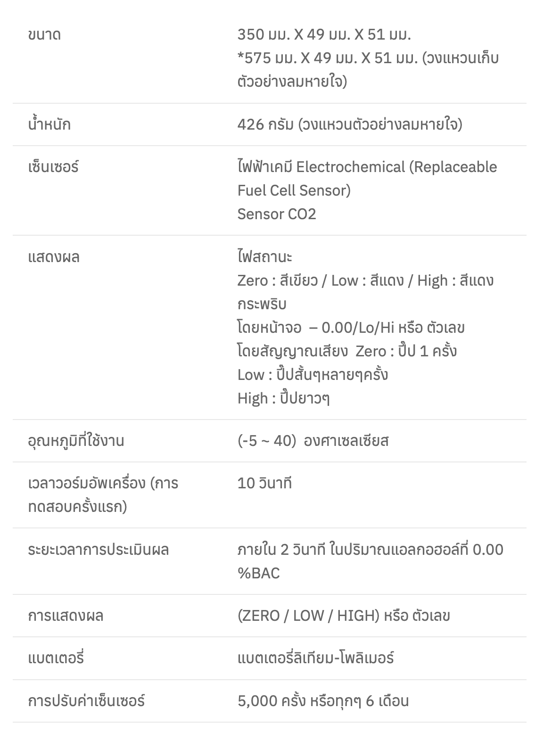
Task: Click the "แบตเตอรี่ลิเทียม-โพลิเมอร์" value
Action: (x=315, y=658)
